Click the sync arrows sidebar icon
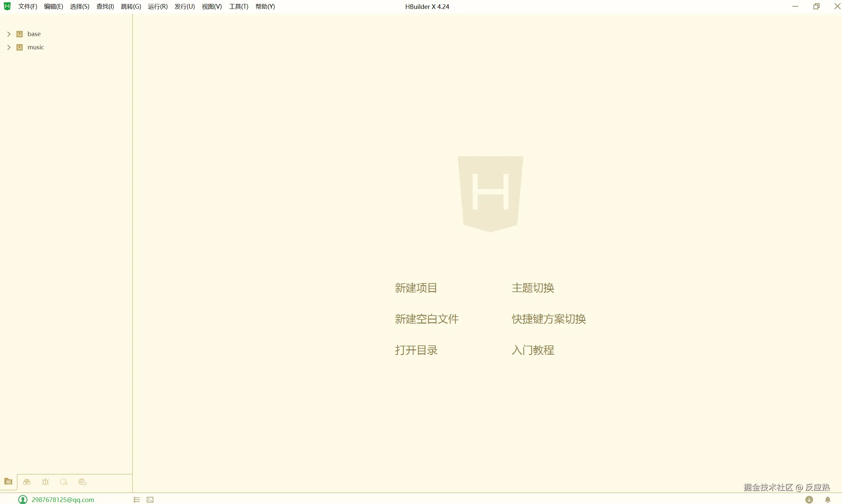 pos(64,482)
